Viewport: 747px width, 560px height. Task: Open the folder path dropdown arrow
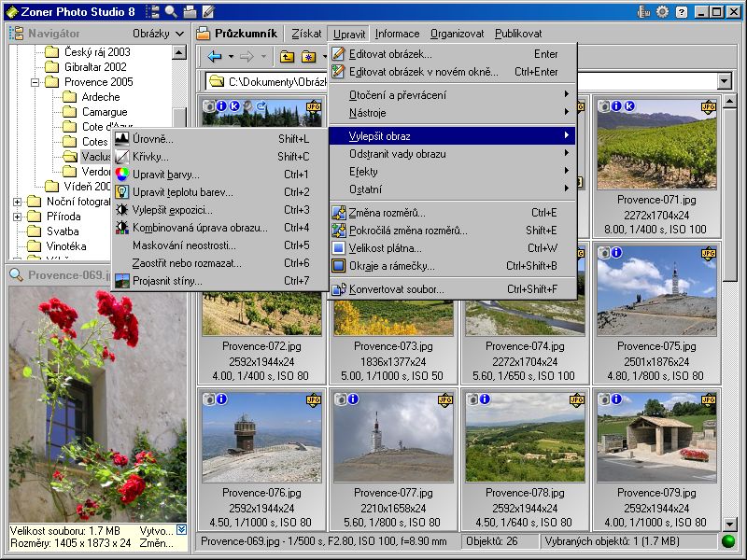(x=724, y=82)
